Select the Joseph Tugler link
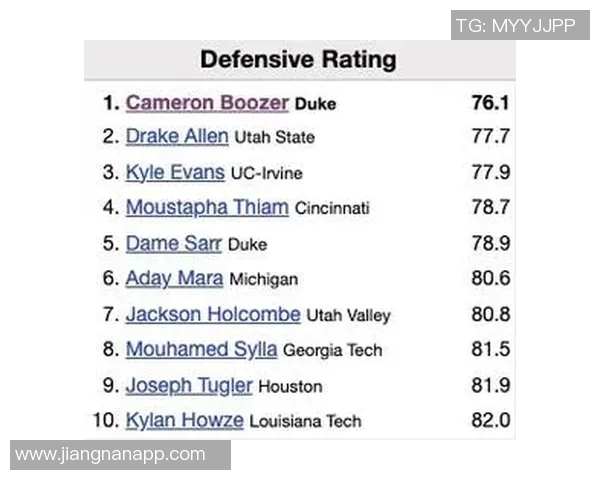The height and width of the screenshot is (480, 600). pos(189,385)
